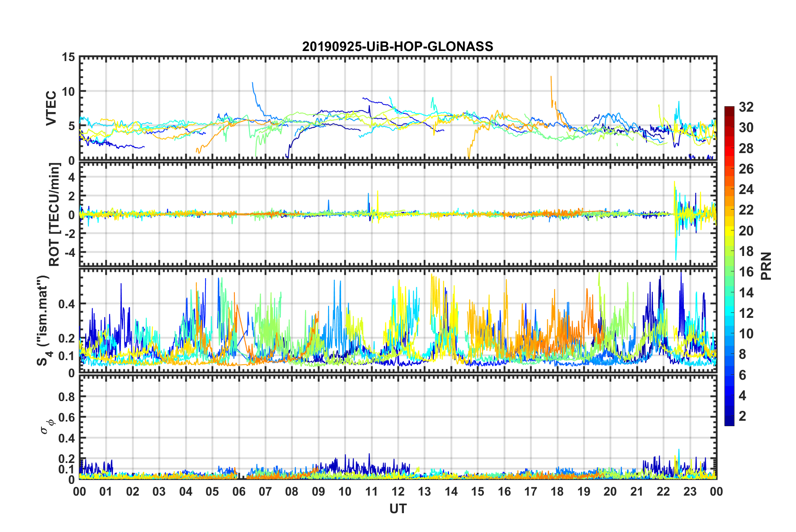Viewport: 796px width, 532px height.
Task: Select the VTEC y-axis label
Action: (x=51, y=108)
